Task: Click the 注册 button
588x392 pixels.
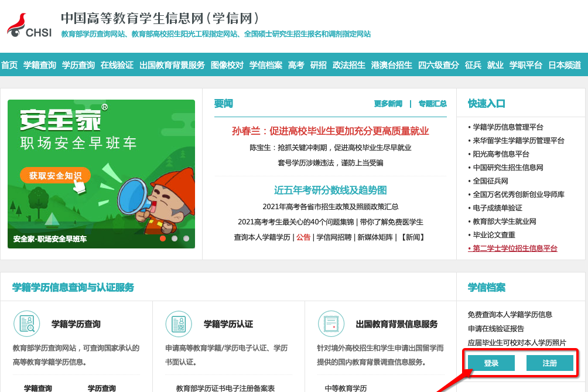Action: [550, 363]
